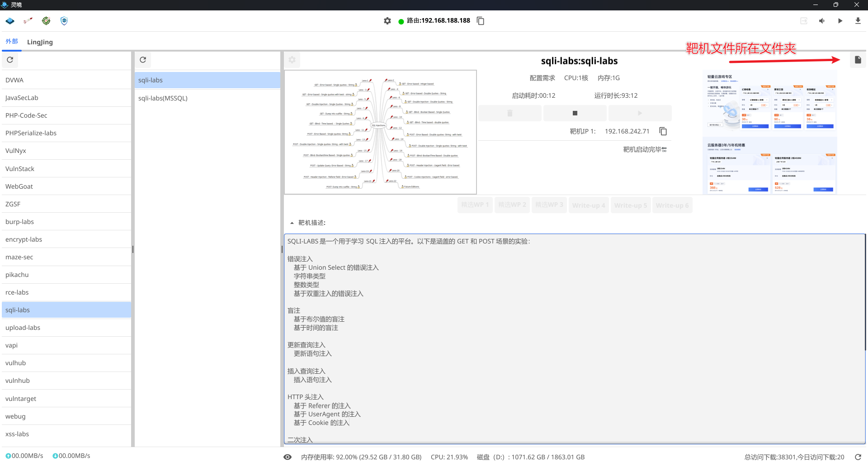Switch to the LingJing tab
868x467 pixels.
40,42
